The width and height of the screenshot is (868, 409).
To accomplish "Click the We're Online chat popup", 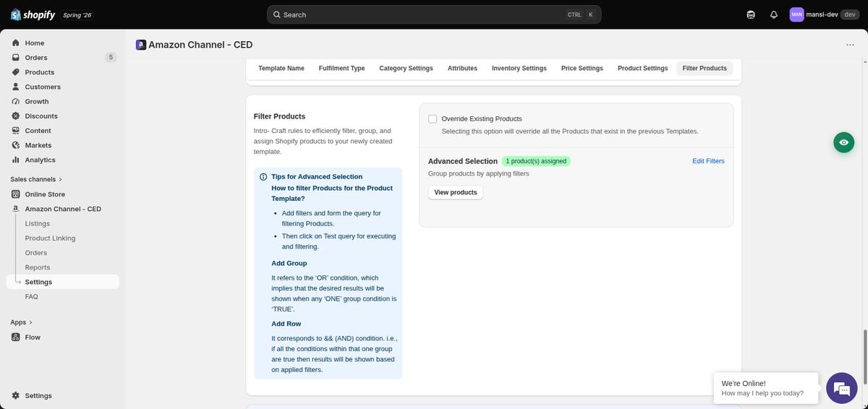I will (x=765, y=389).
